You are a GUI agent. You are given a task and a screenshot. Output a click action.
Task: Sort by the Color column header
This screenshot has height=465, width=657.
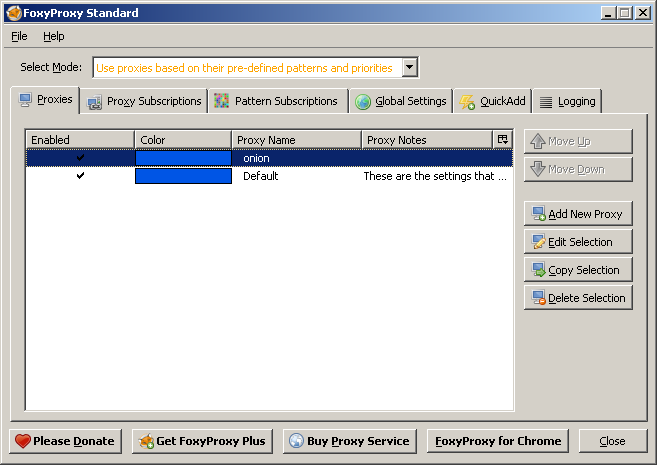183,140
